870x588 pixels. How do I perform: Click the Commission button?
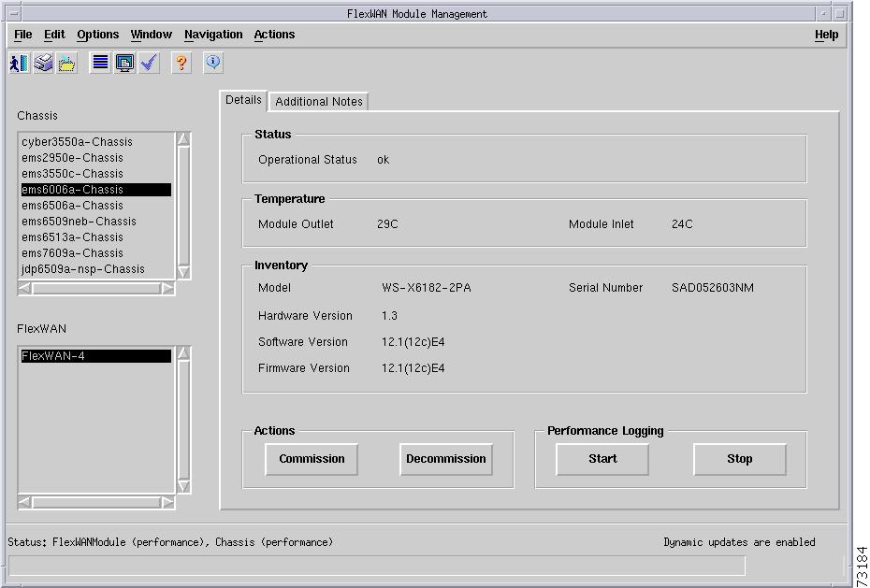(312, 459)
